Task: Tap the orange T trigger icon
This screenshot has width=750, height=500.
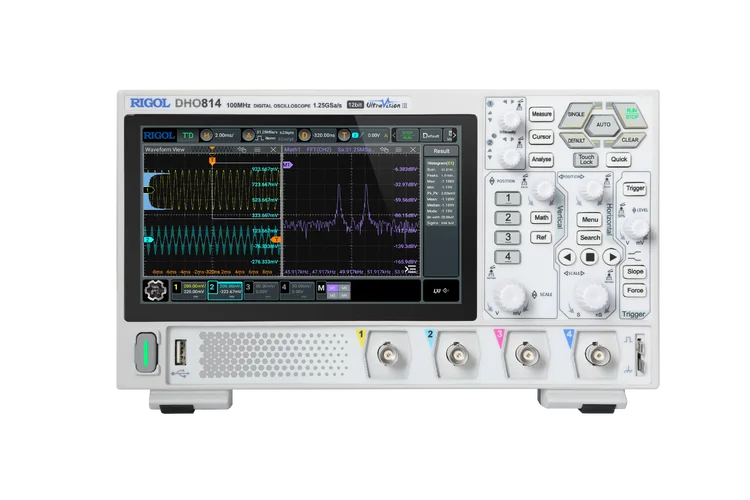Action: tap(344, 135)
